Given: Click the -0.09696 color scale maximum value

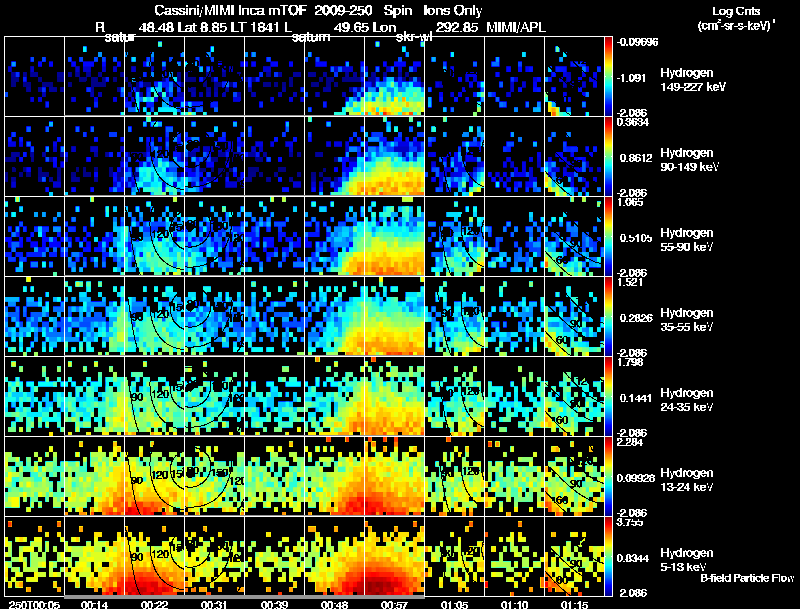Looking at the screenshot, I should point(637,42).
